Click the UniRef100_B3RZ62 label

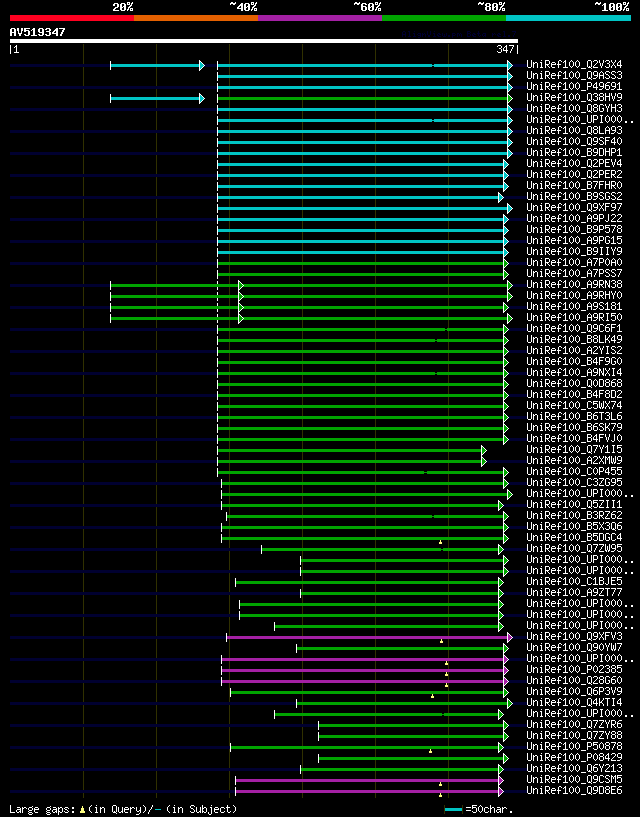pyautogui.click(x=574, y=515)
